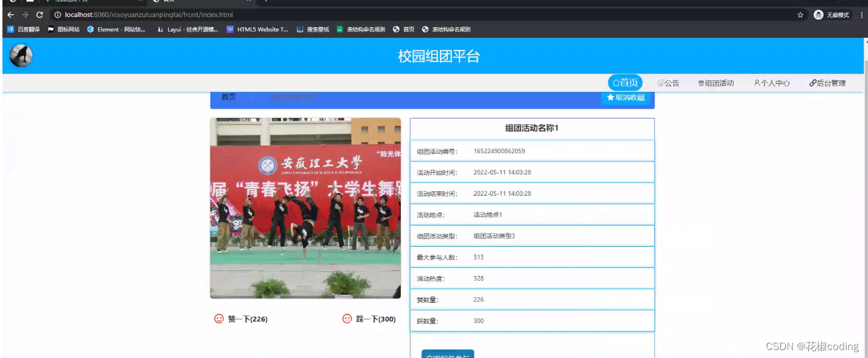Open the 公告 nav item

pos(668,83)
